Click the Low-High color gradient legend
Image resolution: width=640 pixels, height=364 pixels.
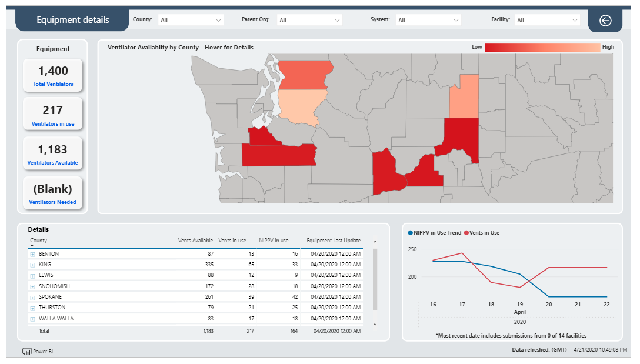click(x=542, y=47)
